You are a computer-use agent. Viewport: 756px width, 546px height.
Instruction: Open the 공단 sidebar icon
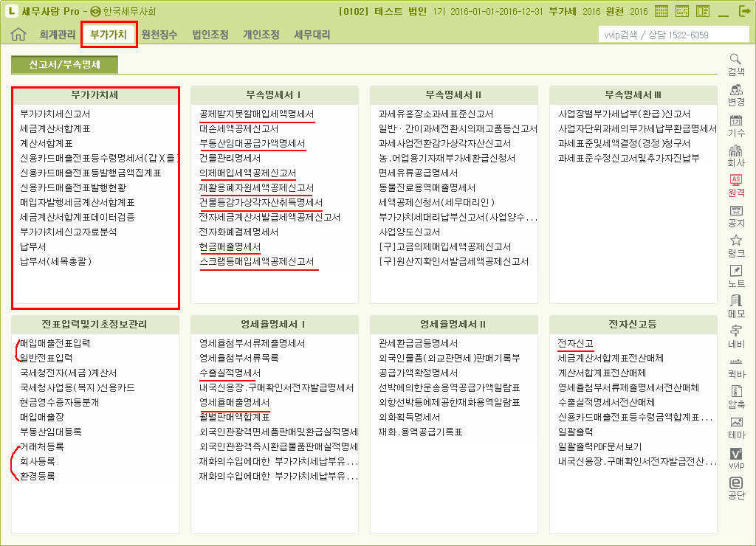[736, 488]
